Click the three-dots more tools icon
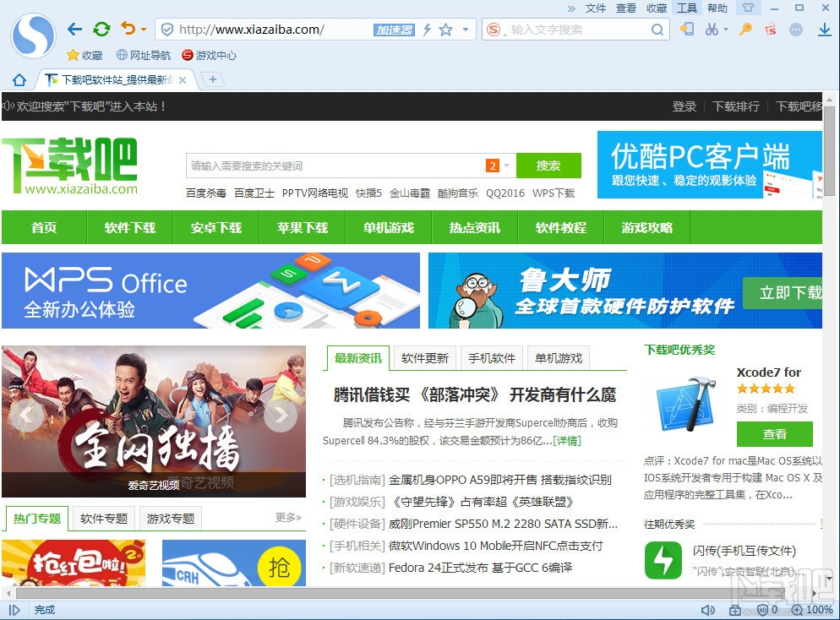840x620 pixels. click(x=796, y=30)
